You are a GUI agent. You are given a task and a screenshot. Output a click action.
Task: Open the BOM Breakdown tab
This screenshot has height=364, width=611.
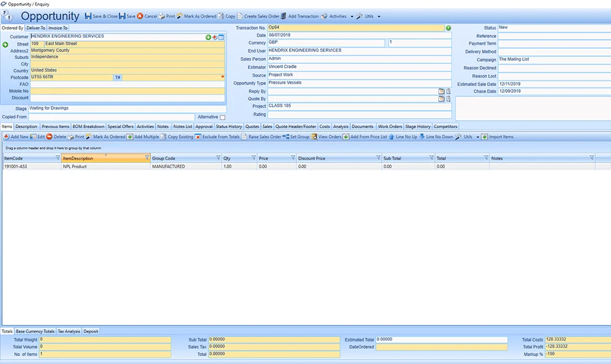[89, 126]
